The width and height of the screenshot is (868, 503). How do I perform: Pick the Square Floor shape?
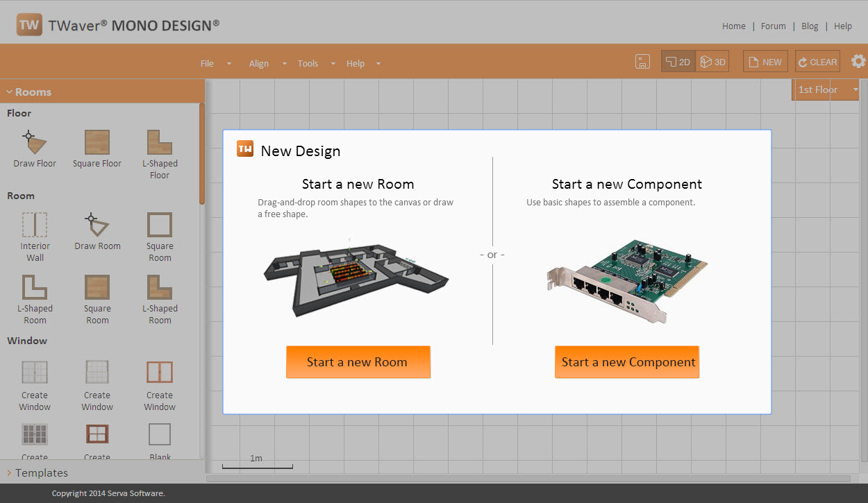coord(97,149)
